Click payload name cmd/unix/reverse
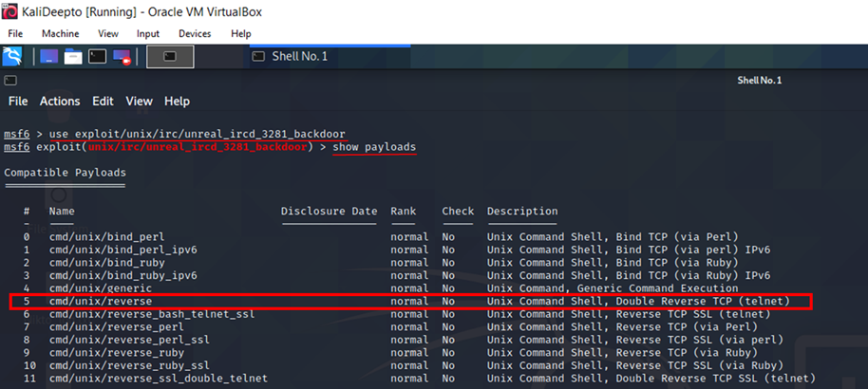Image resolution: width=868 pixels, height=389 pixels. pyautogui.click(x=101, y=301)
